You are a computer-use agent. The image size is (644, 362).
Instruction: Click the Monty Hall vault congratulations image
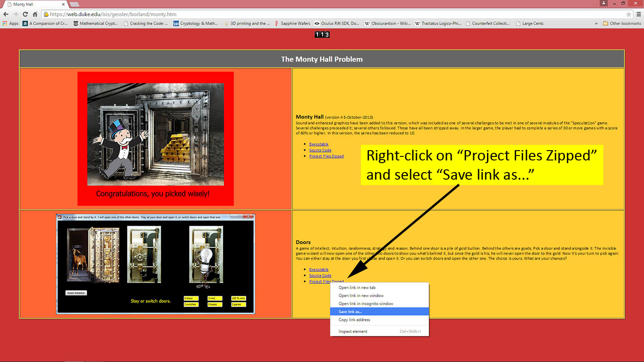point(156,139)
